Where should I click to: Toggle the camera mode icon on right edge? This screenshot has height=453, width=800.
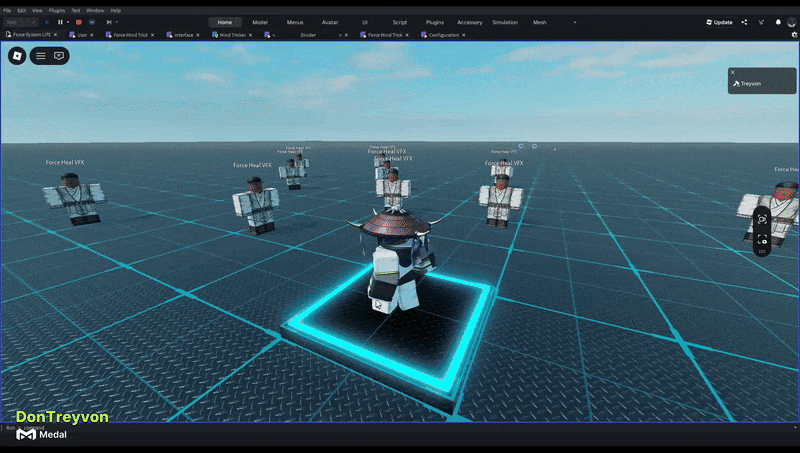pyautogui.click(x=762, y=218)
